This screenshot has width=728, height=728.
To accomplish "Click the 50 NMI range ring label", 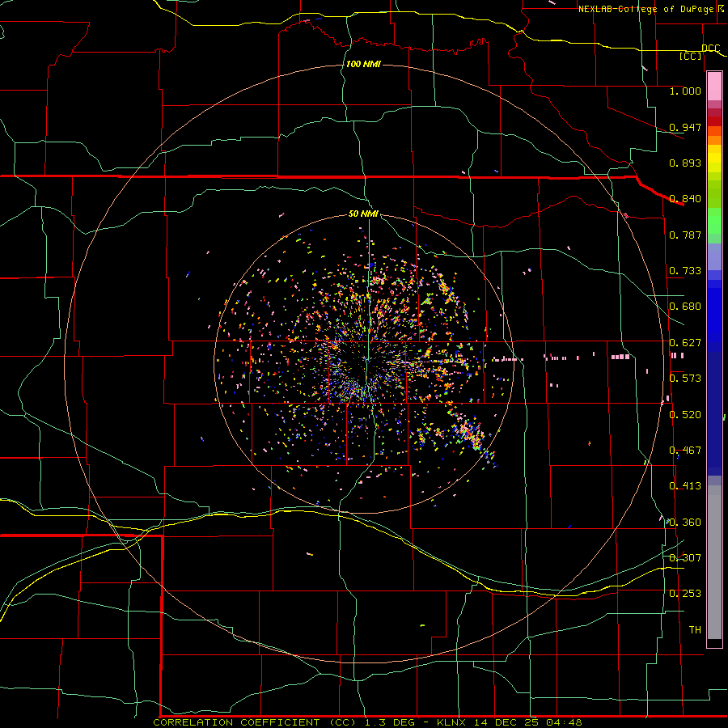I will click(363, 214).
